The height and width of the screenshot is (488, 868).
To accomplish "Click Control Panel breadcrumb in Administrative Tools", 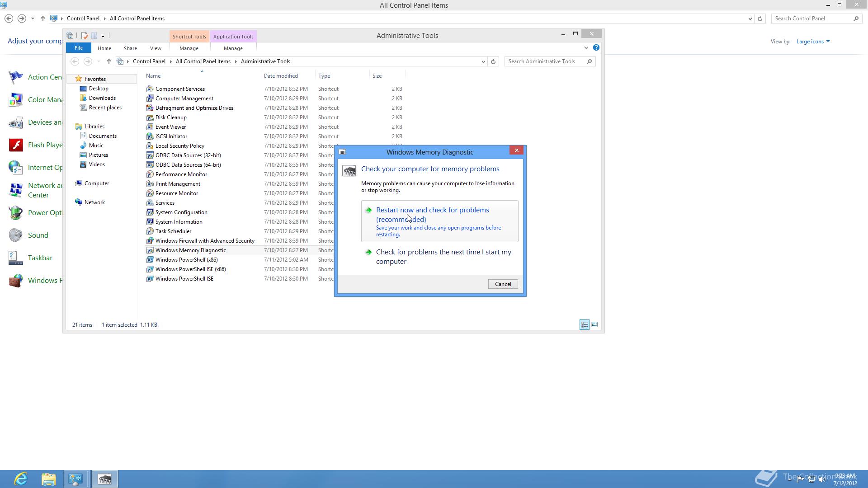I will pyautogui.click(x=149, y=61).
